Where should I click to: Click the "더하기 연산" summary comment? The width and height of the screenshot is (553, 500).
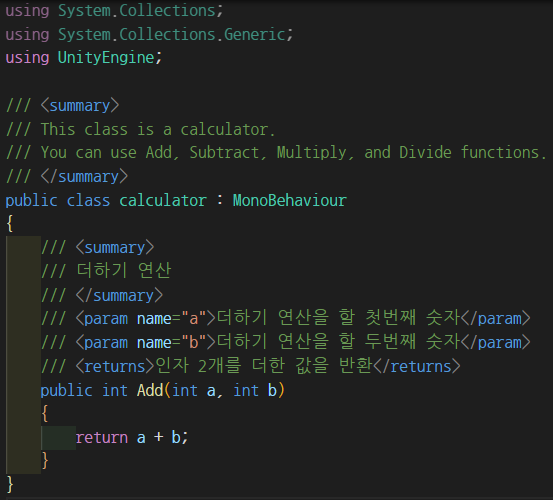123,271
